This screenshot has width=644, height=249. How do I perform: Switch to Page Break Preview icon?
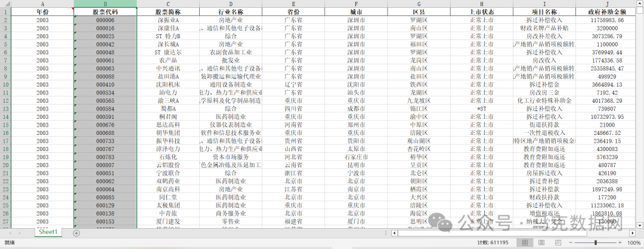pyautogui.click(x=558, y=242)
